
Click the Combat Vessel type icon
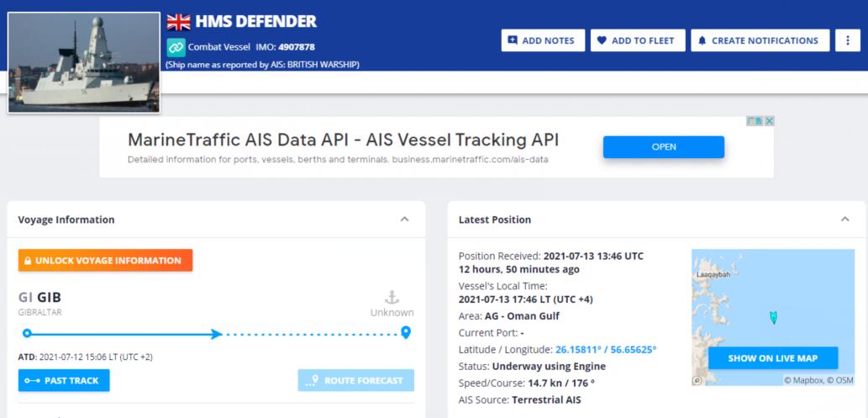(x=176, y=47)
